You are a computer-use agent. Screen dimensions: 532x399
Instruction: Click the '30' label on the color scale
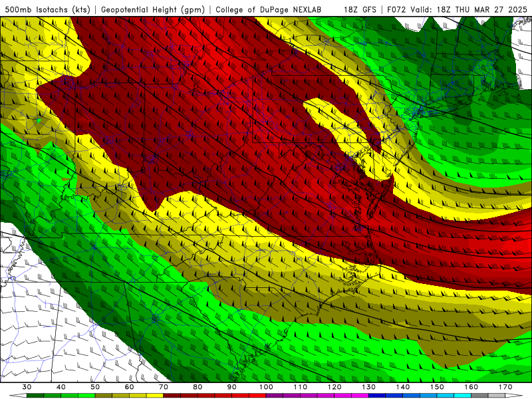coord(27,387)
